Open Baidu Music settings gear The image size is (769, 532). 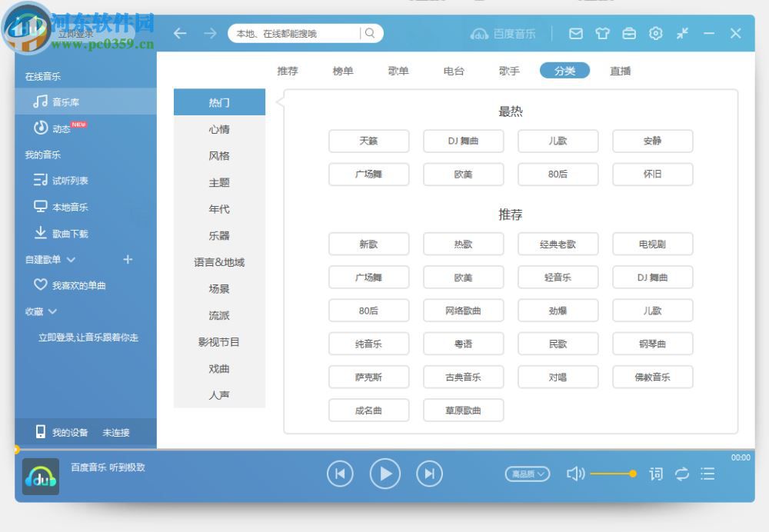pyautogui.click(x=656, y=33)
